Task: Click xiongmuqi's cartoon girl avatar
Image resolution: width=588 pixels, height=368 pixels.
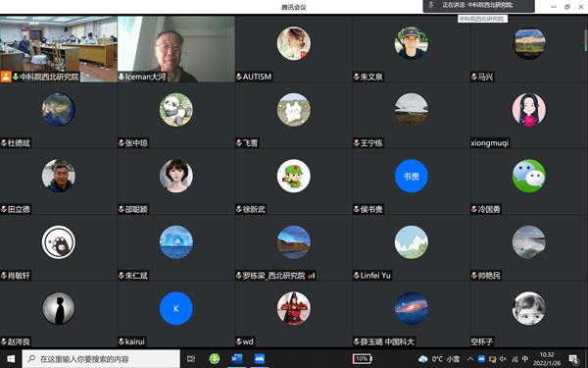Action: [529, 110]
